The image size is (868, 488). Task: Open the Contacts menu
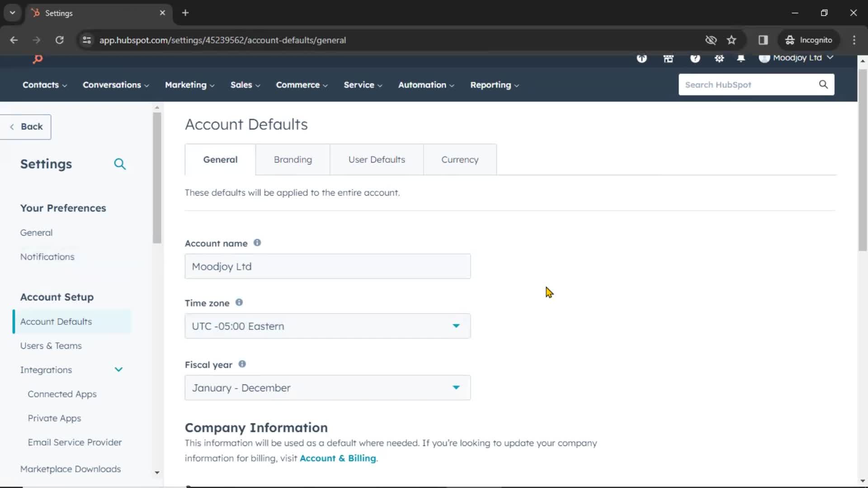[x=45, y=85]
